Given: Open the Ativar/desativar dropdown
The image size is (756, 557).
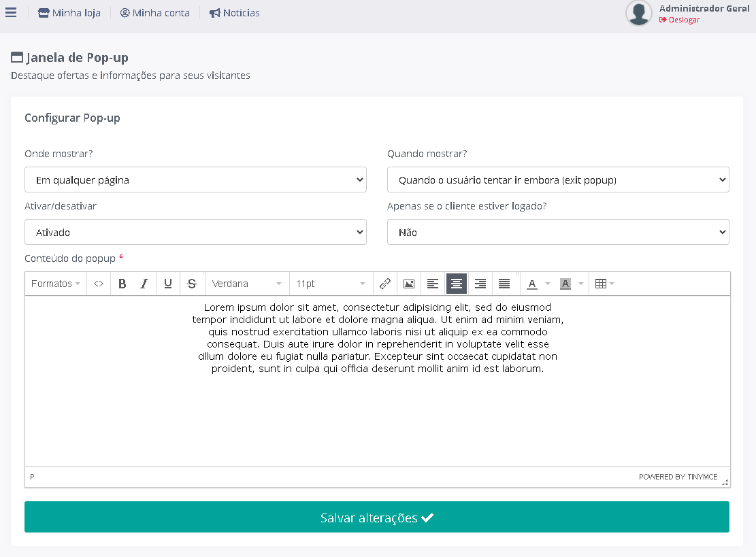Looking at the screenshot, I should point(195,232).
